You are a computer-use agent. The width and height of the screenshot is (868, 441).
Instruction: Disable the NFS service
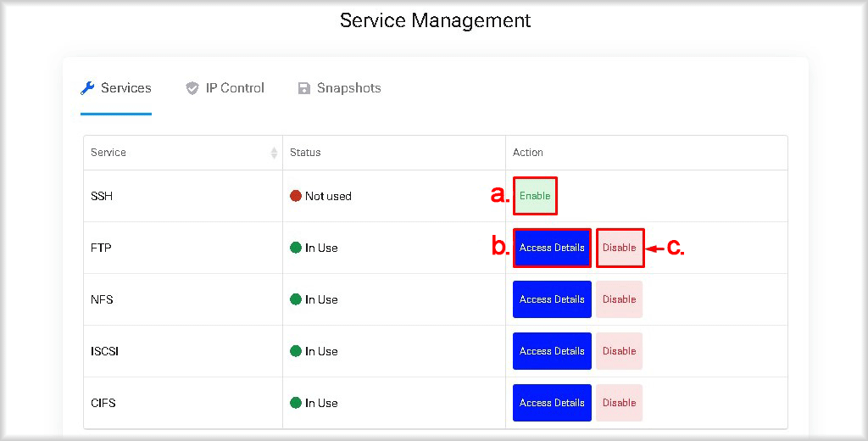[x=620, y=299]
